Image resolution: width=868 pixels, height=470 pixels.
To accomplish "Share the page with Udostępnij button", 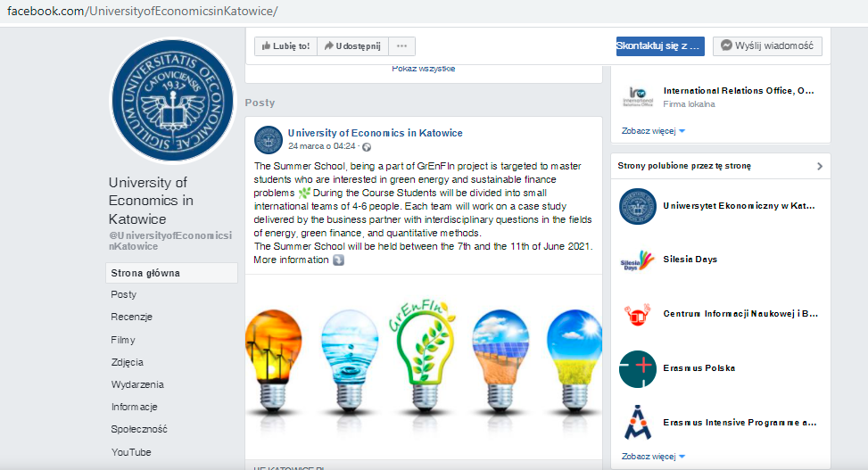I will pyautogui.click(x=352, y=46).
